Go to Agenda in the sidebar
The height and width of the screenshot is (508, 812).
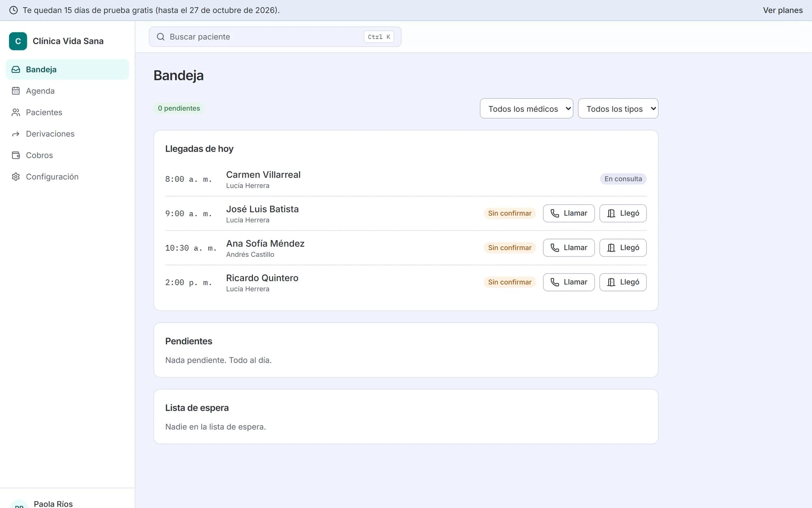click(67, 91)
